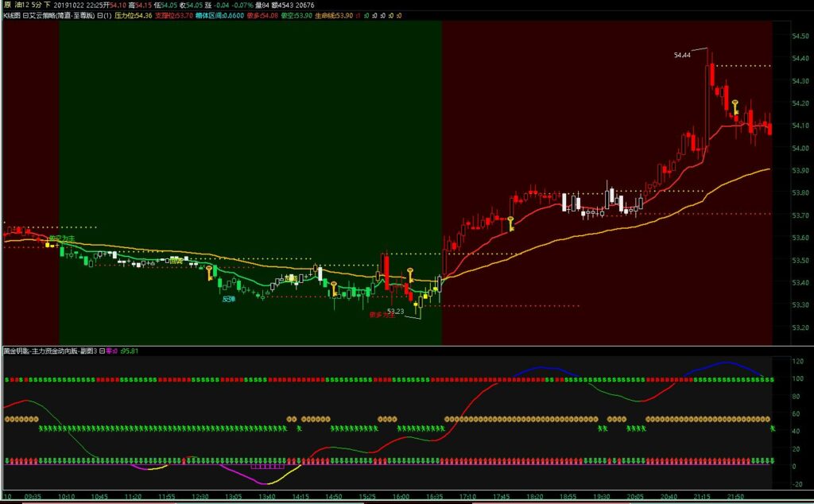The width and height of the screenshot is (814, 504).
Task: Click the running figure icon at far right of sub-chart
Action: pos(772,429)
